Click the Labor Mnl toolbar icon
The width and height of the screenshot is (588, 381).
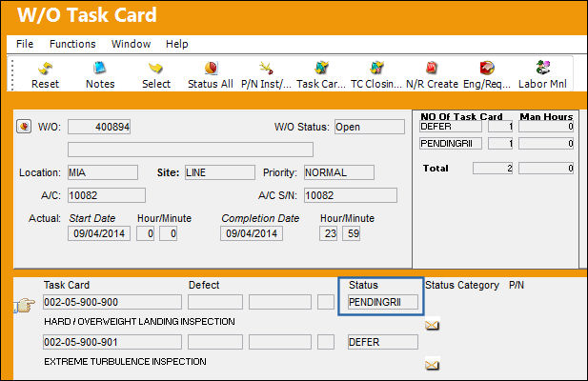tap(542, 68)
